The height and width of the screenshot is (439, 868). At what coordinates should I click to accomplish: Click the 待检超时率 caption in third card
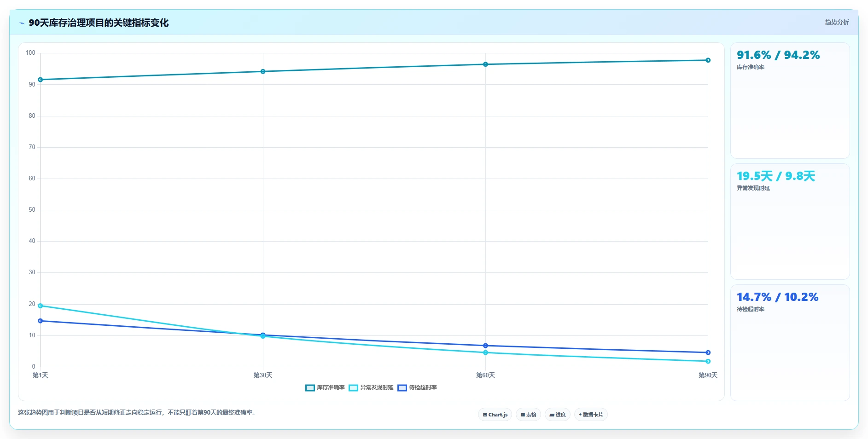[751, 309]
